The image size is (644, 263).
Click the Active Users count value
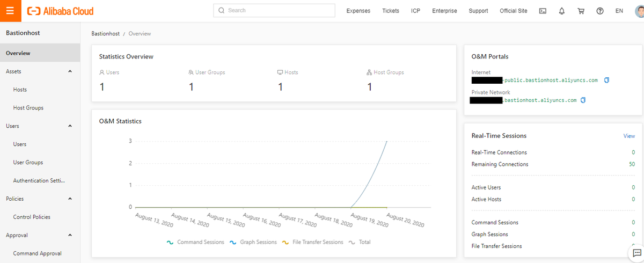(x=634, y=188)
